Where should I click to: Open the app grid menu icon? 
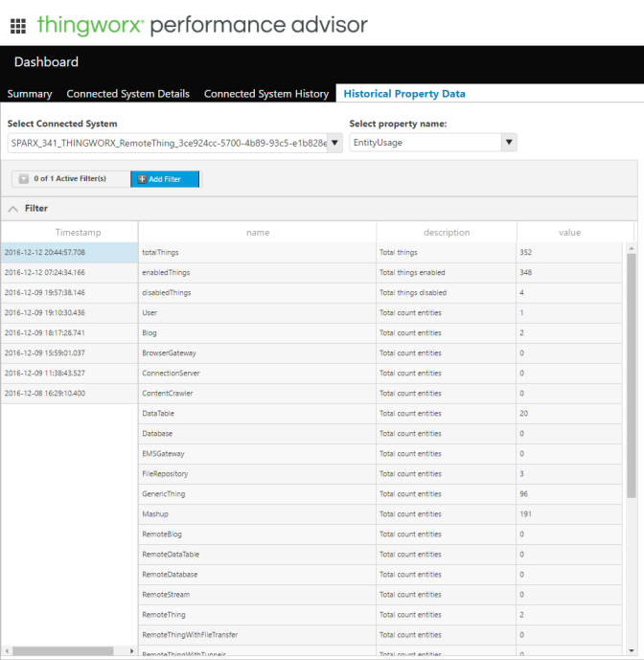[18, 26]
